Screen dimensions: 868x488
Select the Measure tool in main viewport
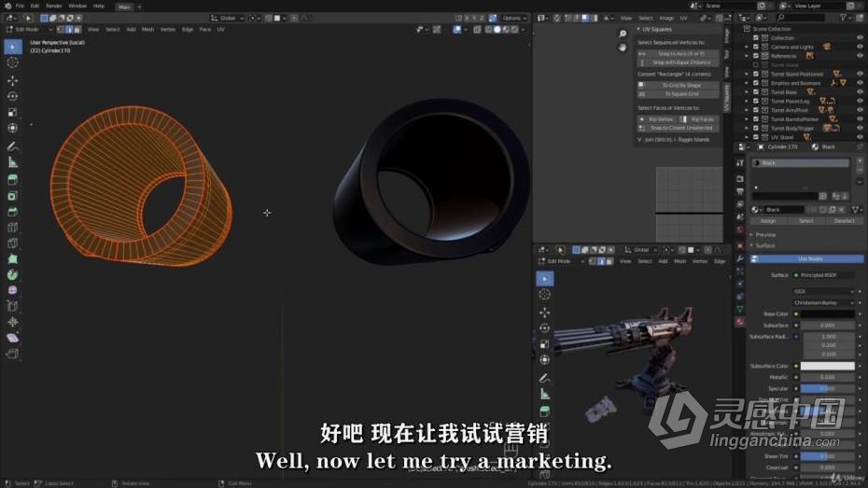click(13, 162)
